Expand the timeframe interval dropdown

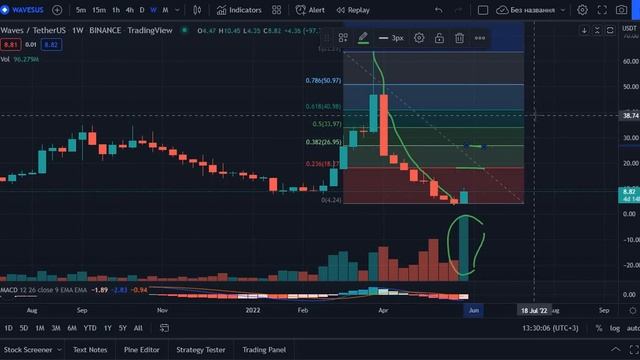(x=177, y=10)
